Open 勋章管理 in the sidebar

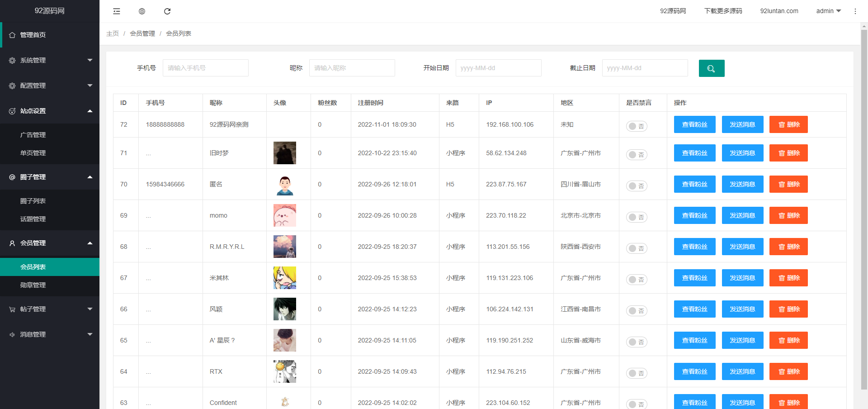[x=33, y=285]
